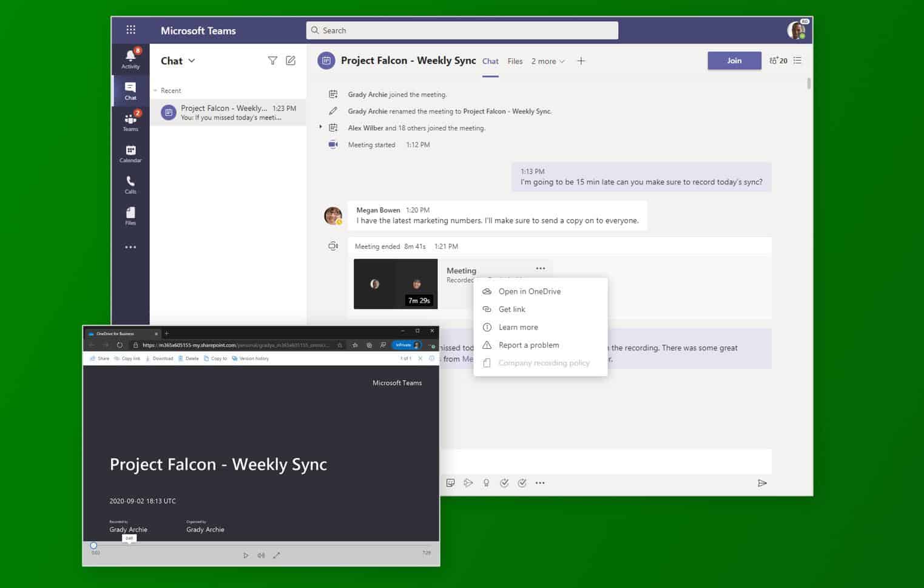Add a tab with the plus icon
Viewport: 924px width, 588px height.
tap(581, 61)
